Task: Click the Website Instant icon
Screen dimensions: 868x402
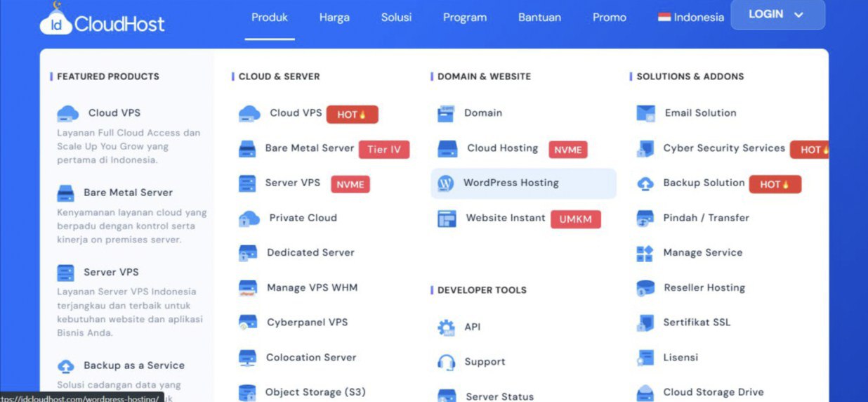Action: click(x=447, y=219)
